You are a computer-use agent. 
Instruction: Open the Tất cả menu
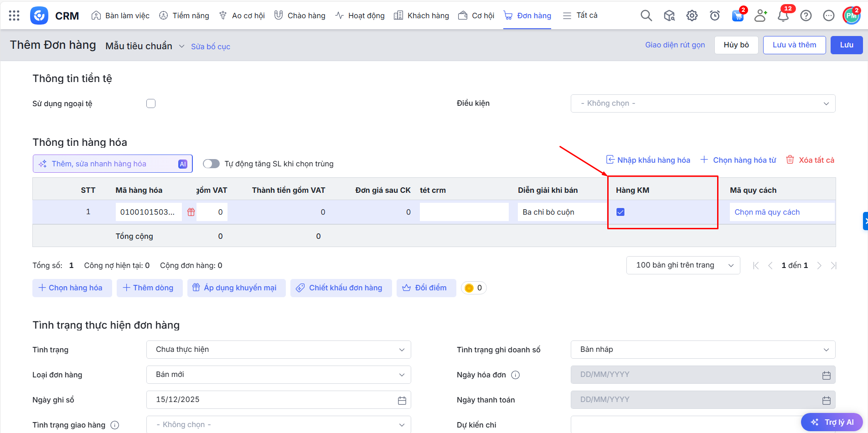[x=580, y=15]
